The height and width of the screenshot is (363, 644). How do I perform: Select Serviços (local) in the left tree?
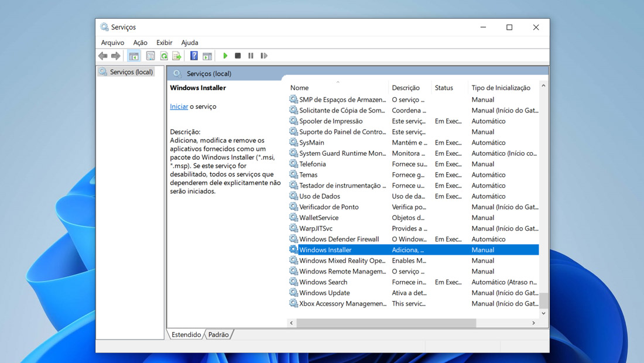126,72
